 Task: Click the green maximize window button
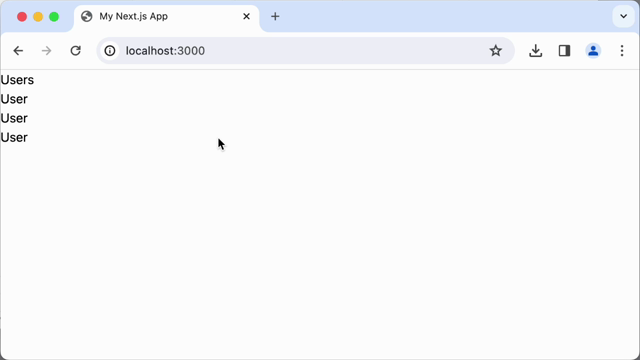(x=54, y=17)
